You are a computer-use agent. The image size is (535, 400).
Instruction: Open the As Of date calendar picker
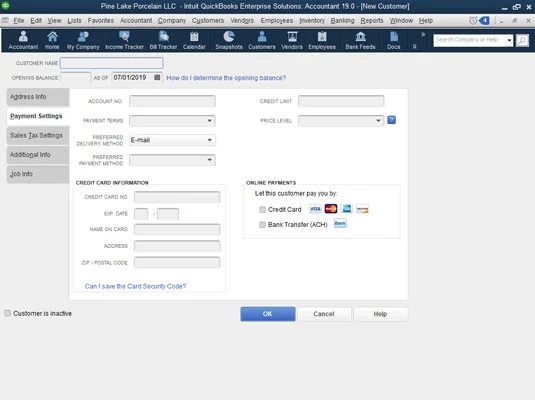pos(157,77)
